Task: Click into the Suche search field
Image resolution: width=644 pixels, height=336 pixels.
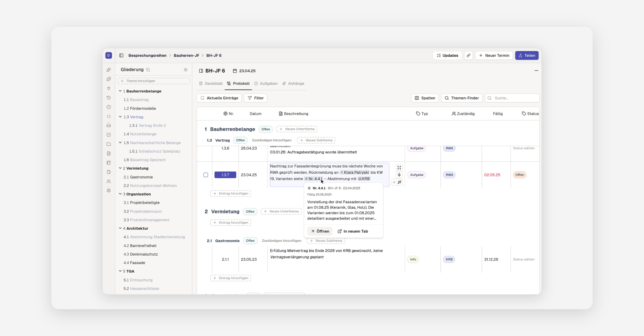Action: [512, 98]
